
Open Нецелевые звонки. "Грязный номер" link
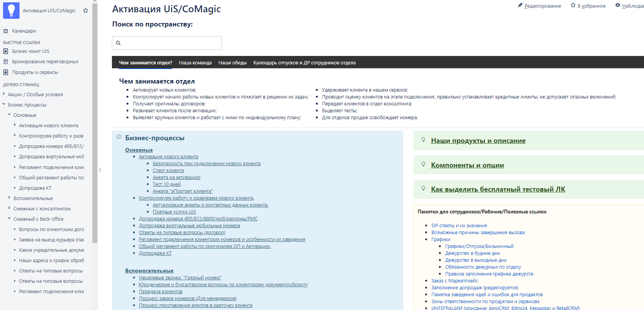180,278
